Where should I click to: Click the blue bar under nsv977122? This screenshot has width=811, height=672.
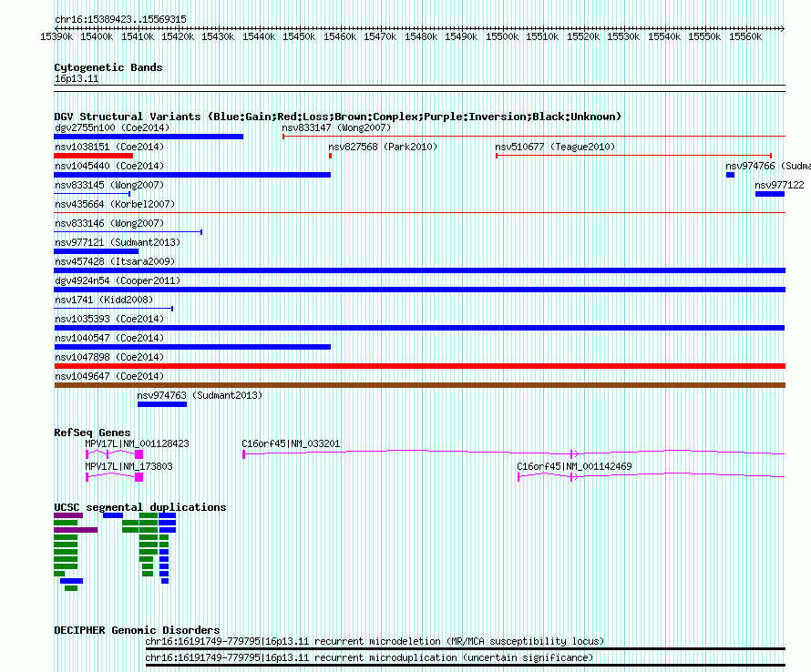[770, 194]
